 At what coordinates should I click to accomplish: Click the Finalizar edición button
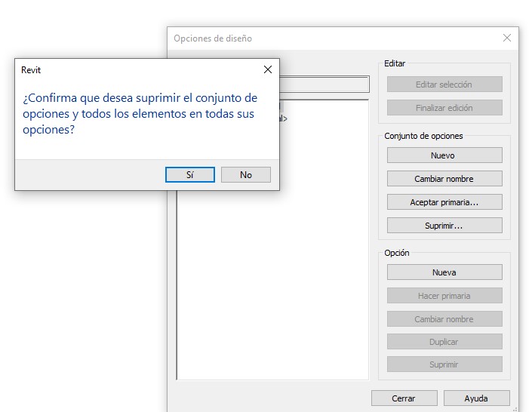[x=444, y=108]
